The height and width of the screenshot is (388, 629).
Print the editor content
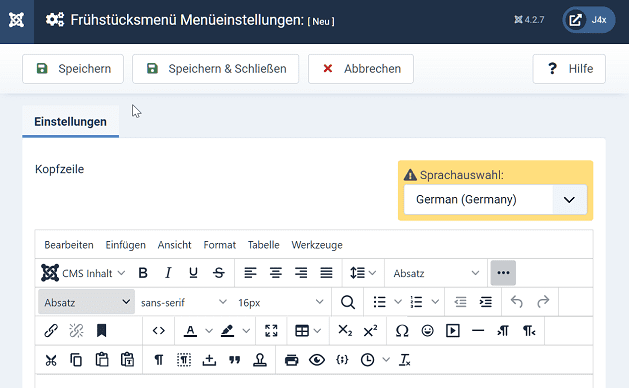291,360
